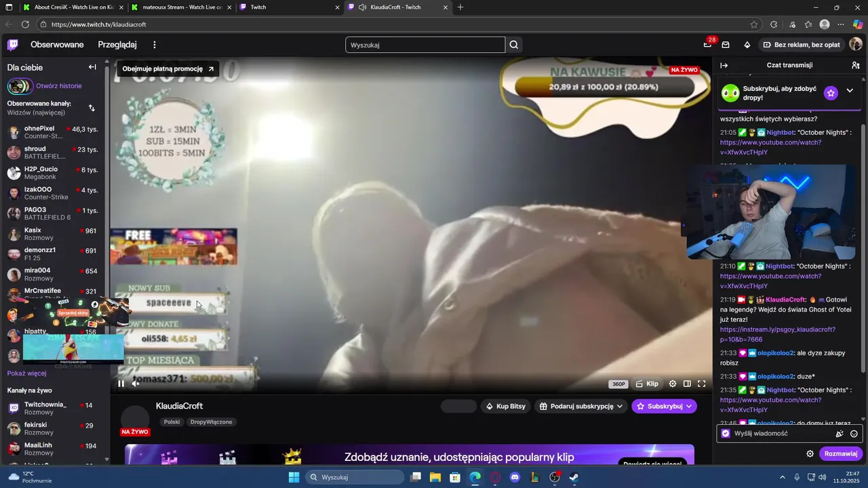Open the Bits diamond icon in top bar

point(747,45)
